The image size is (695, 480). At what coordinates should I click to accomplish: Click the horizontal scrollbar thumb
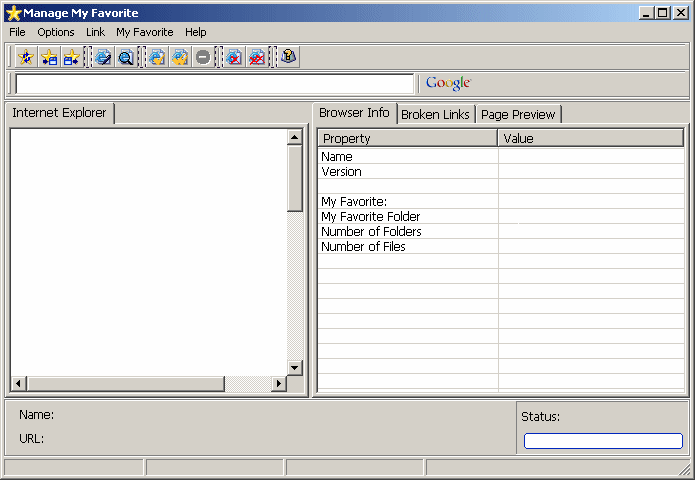pos(125,383)
